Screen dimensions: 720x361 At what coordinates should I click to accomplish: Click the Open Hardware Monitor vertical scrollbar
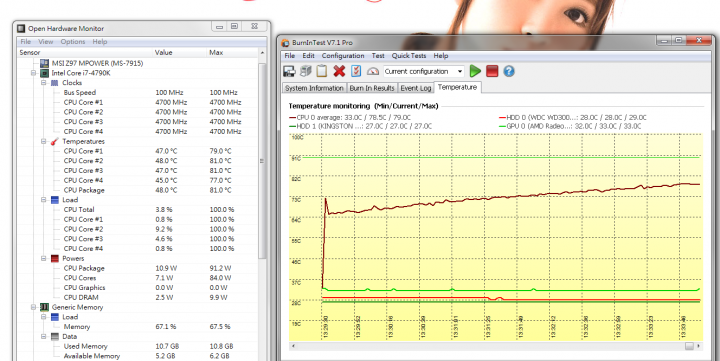pos(262,161)
